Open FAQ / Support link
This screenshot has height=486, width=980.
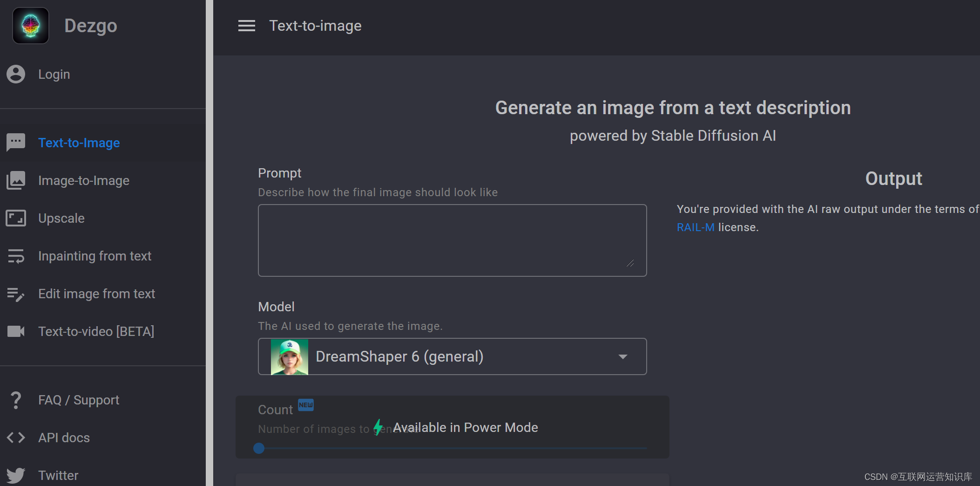(x=103, y=400)
